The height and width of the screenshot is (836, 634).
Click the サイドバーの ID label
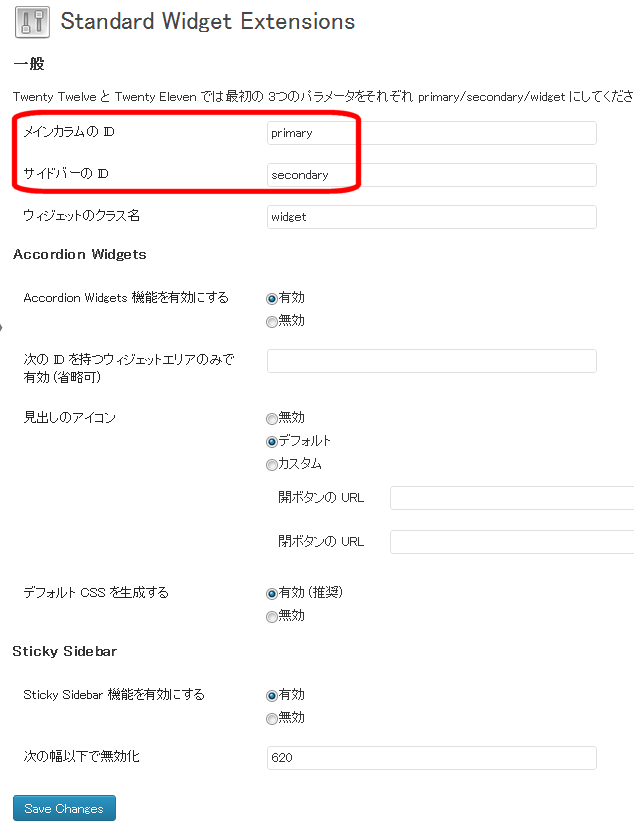pos(66,173)
